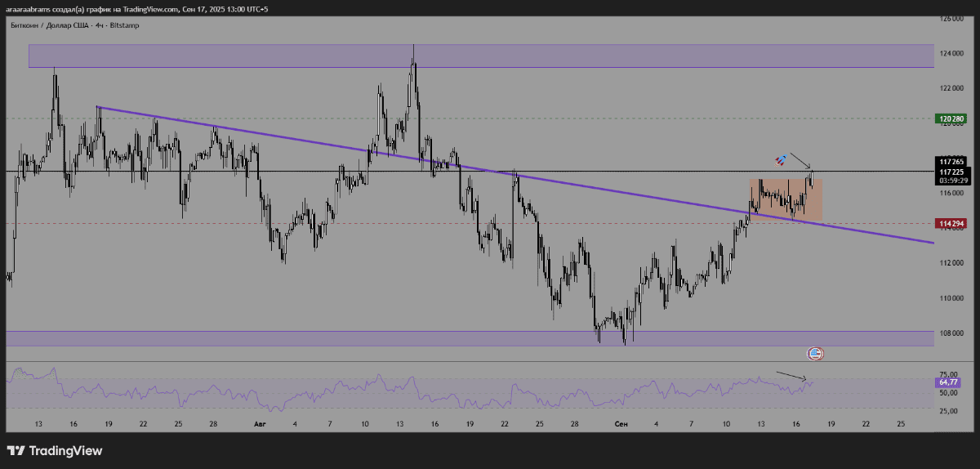The image size is (980, 469).
Task: Click the Авг month label on time axis
Action: point(260,424)
